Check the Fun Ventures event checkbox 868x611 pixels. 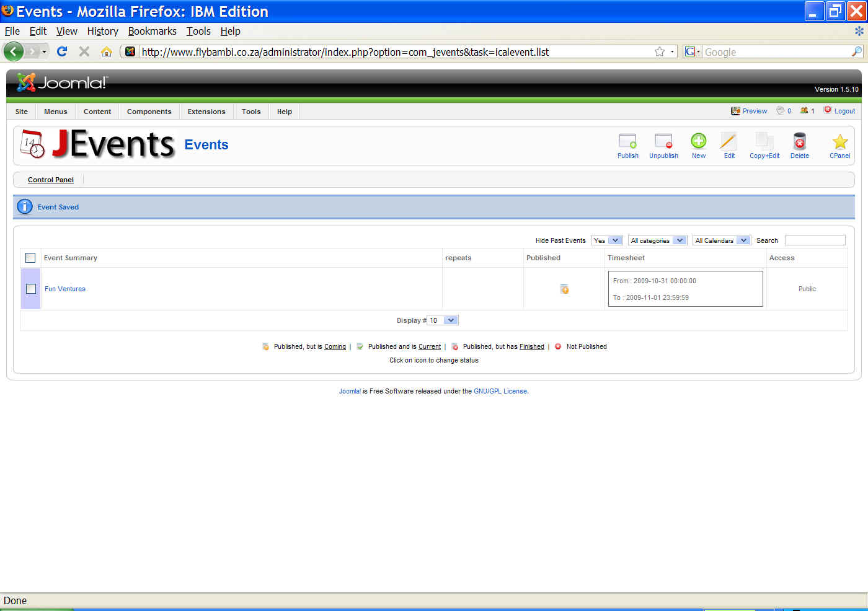tap(31, 289)
